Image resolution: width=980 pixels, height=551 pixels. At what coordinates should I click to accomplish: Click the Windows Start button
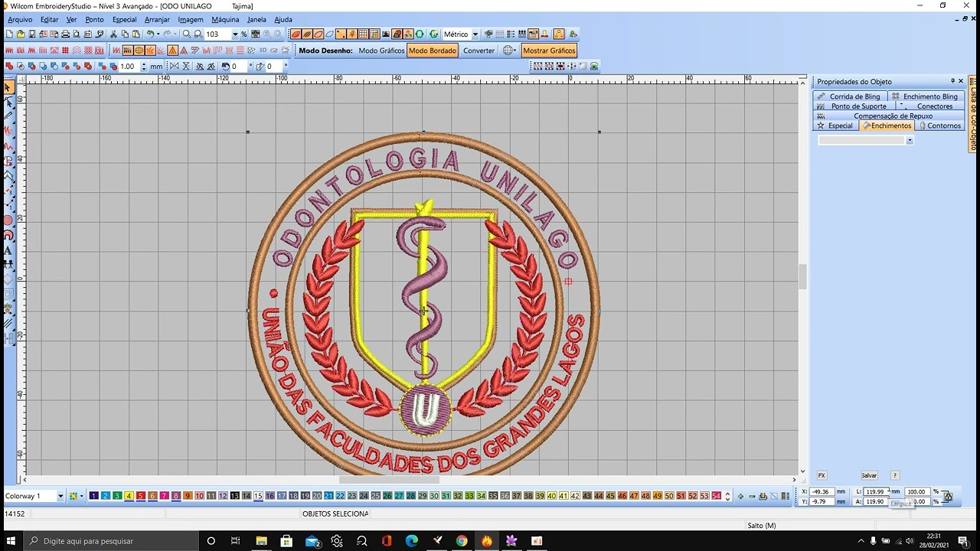coord(12,541)
